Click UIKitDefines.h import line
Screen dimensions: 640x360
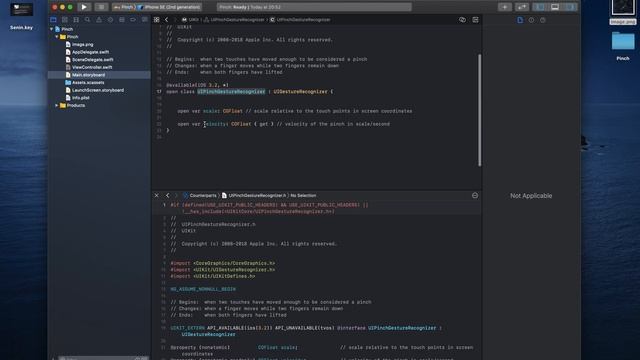(213, 276)
